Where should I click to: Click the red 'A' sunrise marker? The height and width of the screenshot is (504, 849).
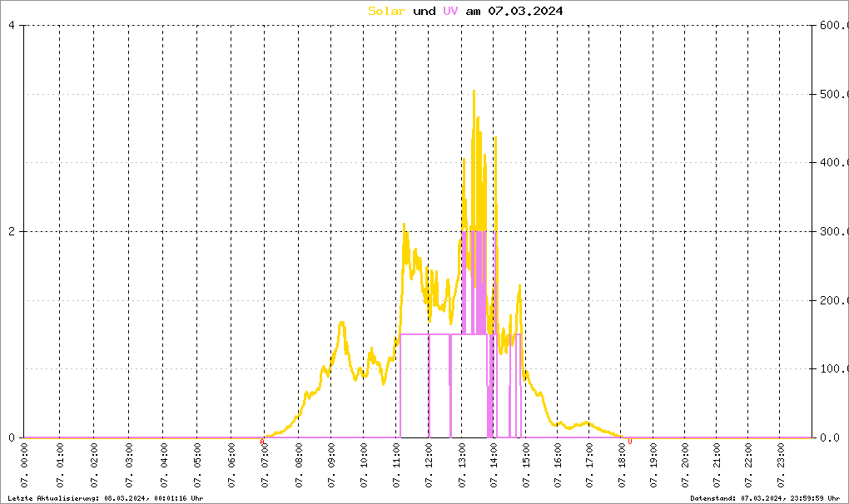[x=262, y=442]
